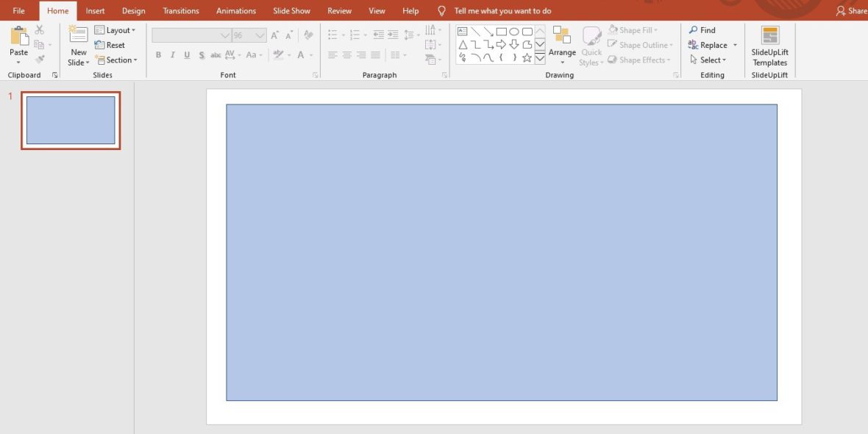Click the SlideUpLift Templates button
868x434 pixels.
769,46
